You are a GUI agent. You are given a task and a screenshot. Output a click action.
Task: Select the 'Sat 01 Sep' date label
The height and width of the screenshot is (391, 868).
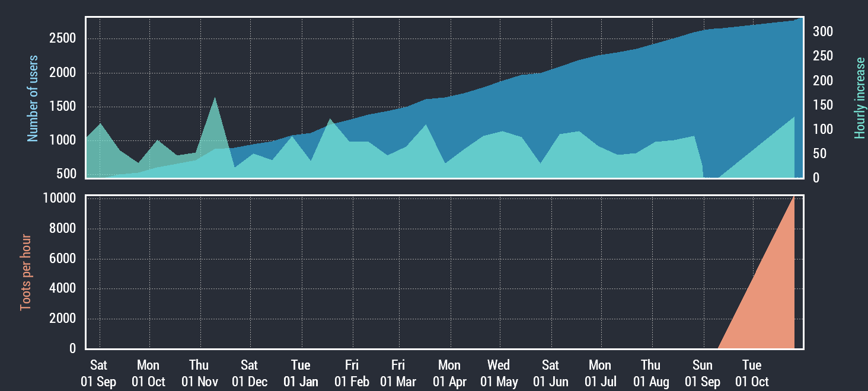click(x=98, y=373)
